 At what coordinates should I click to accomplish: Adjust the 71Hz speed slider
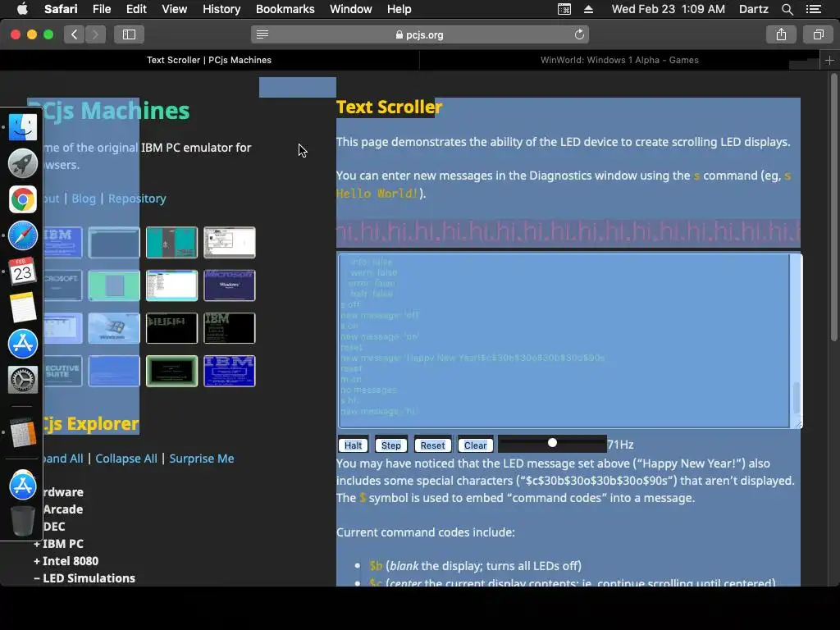[x=552, y=443]
